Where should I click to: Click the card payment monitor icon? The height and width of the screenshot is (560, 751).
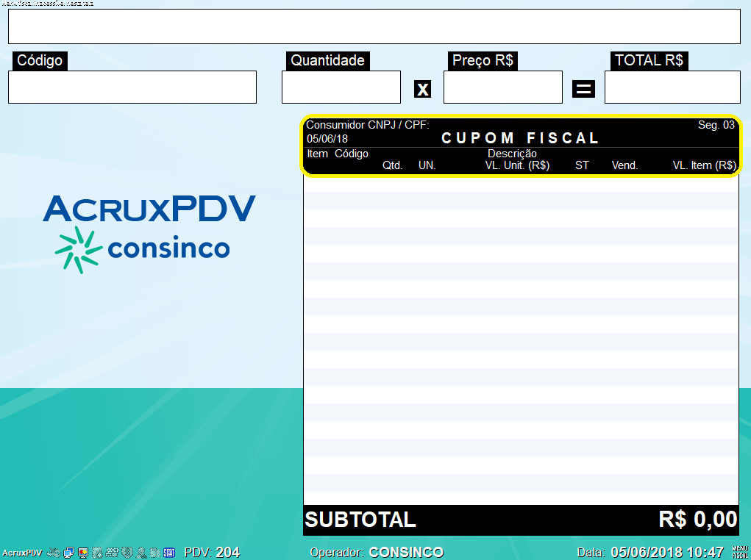[83, 553]
